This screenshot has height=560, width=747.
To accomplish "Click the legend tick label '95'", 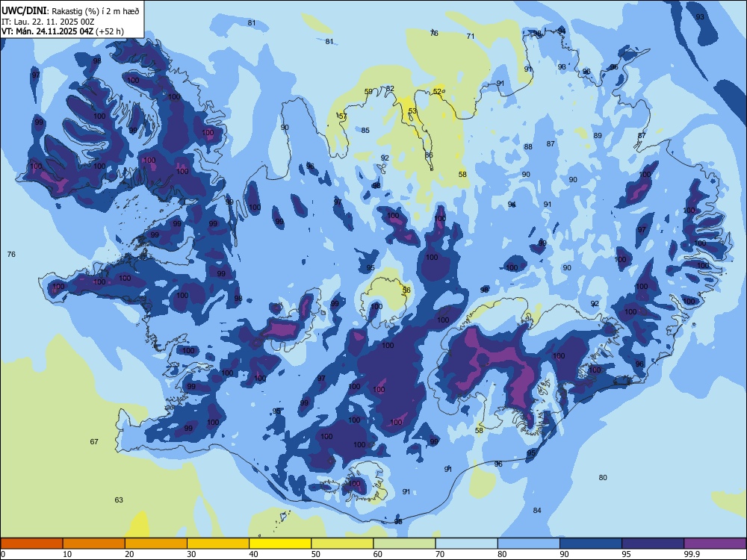I will 626,554.
